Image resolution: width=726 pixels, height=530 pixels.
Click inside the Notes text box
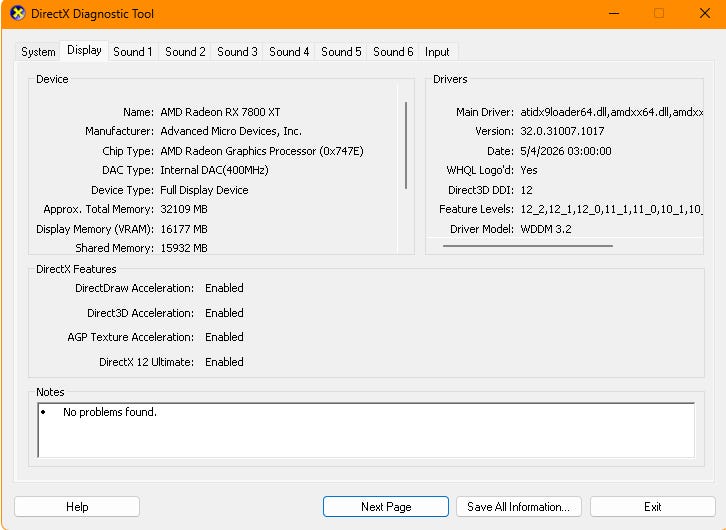point(366,430)
